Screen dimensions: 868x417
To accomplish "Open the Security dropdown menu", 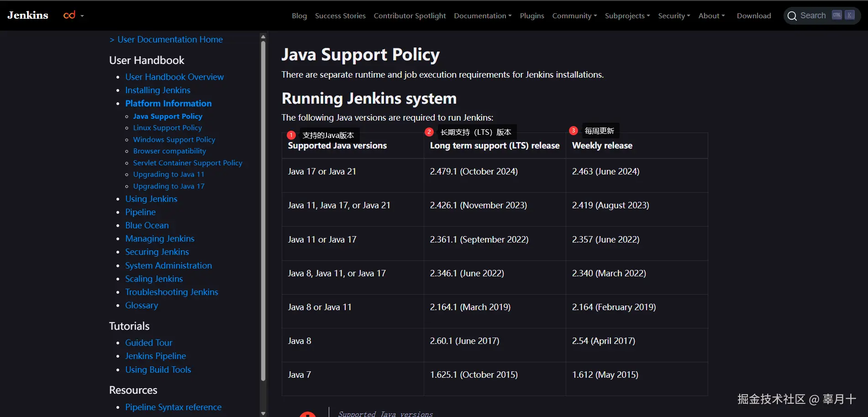I will [x=673, y=16].
